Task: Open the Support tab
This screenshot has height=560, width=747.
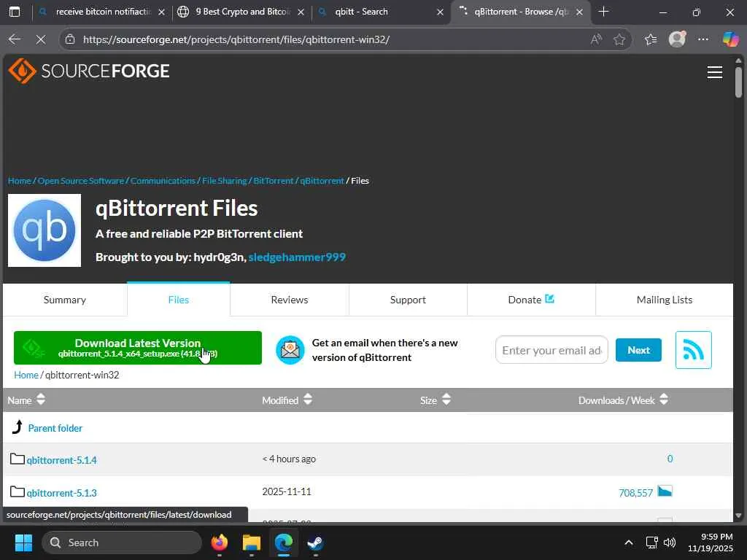Action: (408, 300)
